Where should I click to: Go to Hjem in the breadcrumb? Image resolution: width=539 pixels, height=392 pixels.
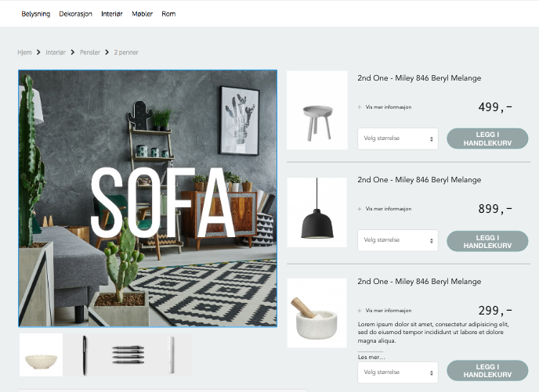25,52
